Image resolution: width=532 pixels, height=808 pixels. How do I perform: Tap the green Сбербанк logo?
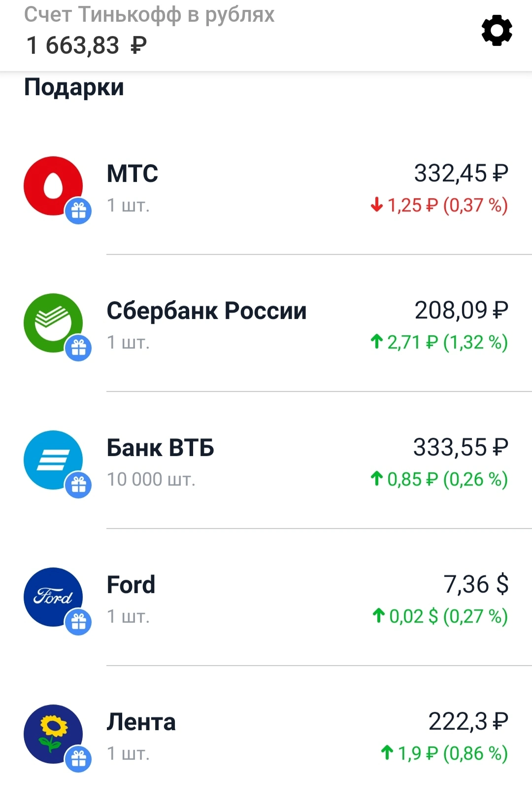[x=53, y=323]
